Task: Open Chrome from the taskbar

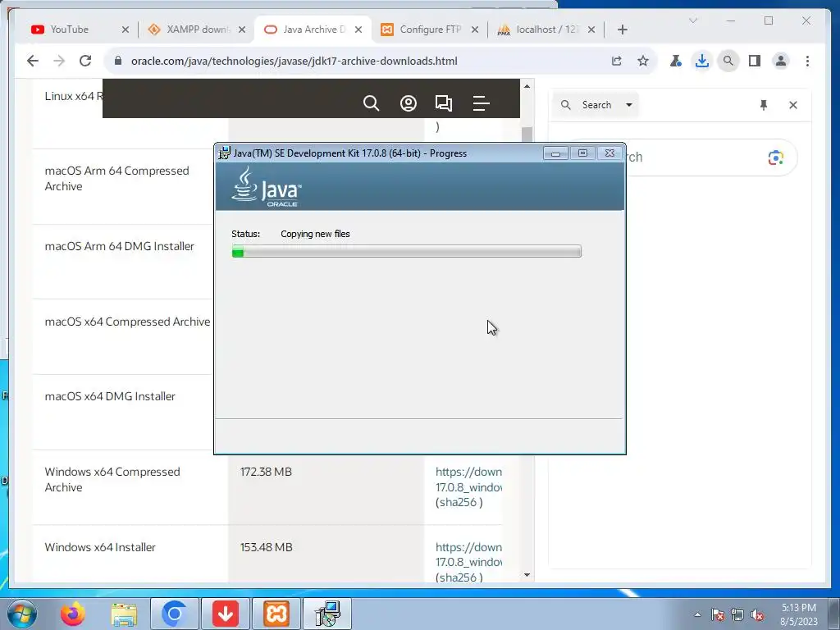Action: [174, 614]
